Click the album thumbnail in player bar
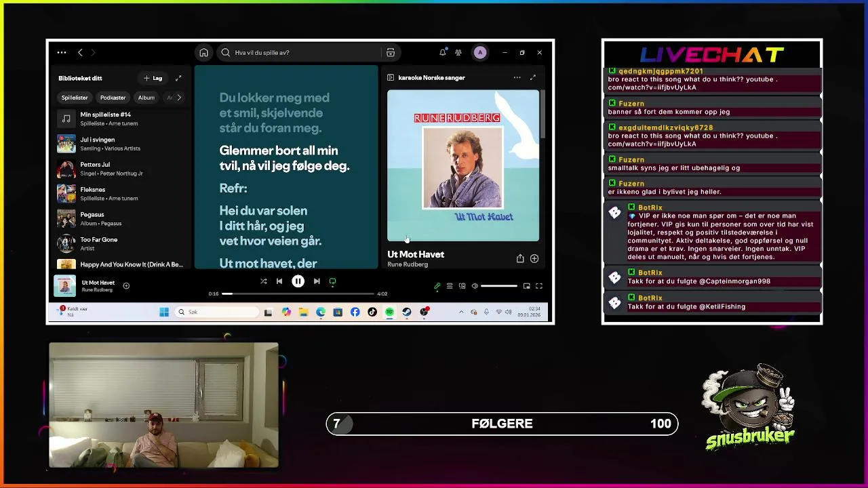The width and height of the screenshot is (868, 488). coord(65,286)
